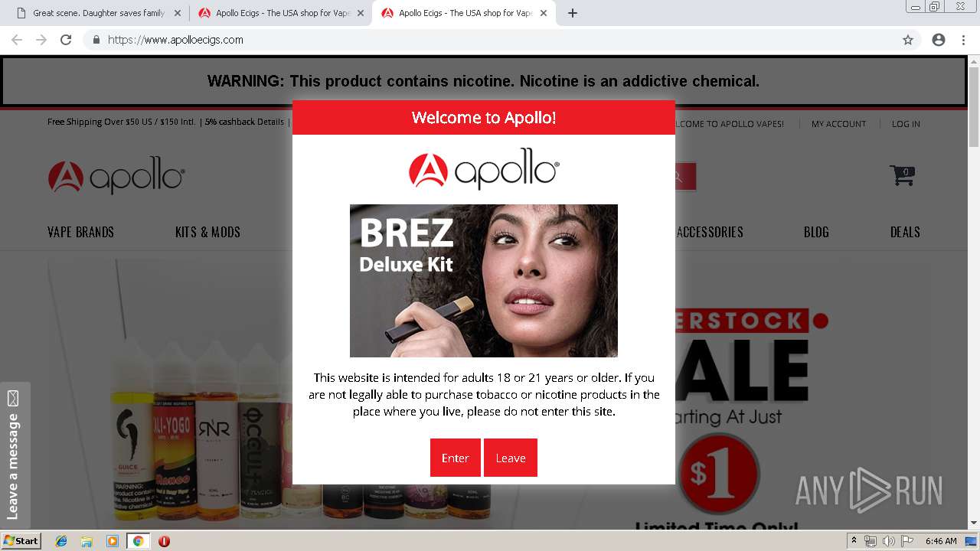Close the second Apollo Ecigs tab
Screen dimensions: 980x551
(361, 13)
